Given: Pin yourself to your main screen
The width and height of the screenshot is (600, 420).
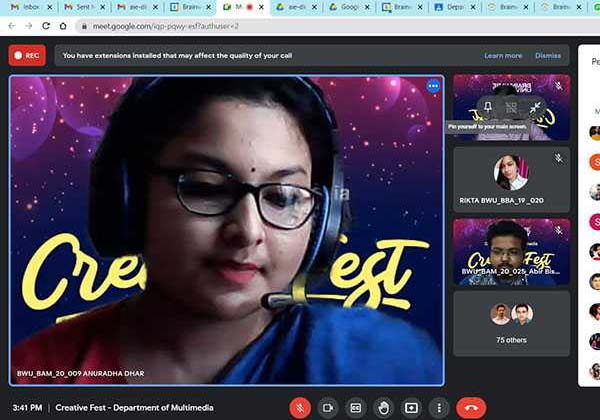Looking at the screenshot, I should pos(486,107).
